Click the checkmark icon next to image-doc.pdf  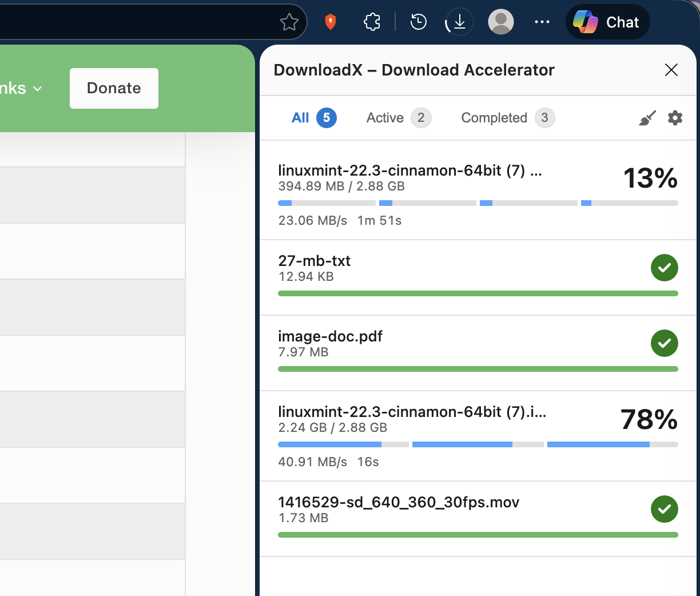(664, 343)
